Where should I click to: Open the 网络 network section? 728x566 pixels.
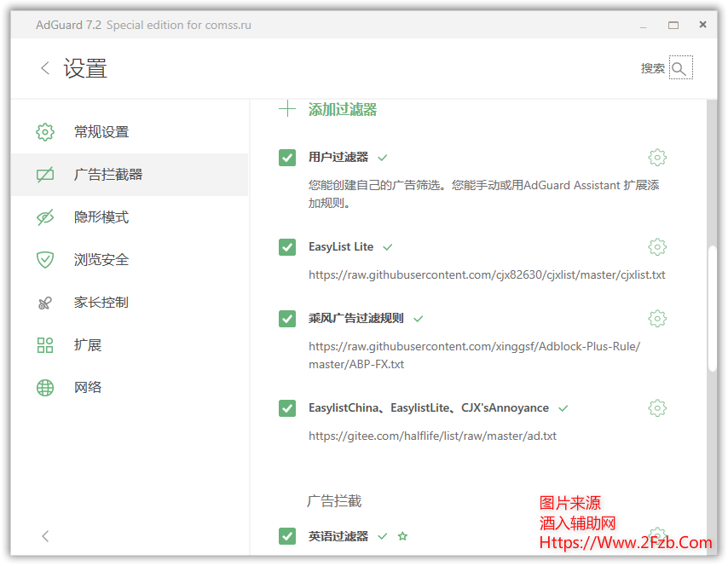(x=130, y=388)
